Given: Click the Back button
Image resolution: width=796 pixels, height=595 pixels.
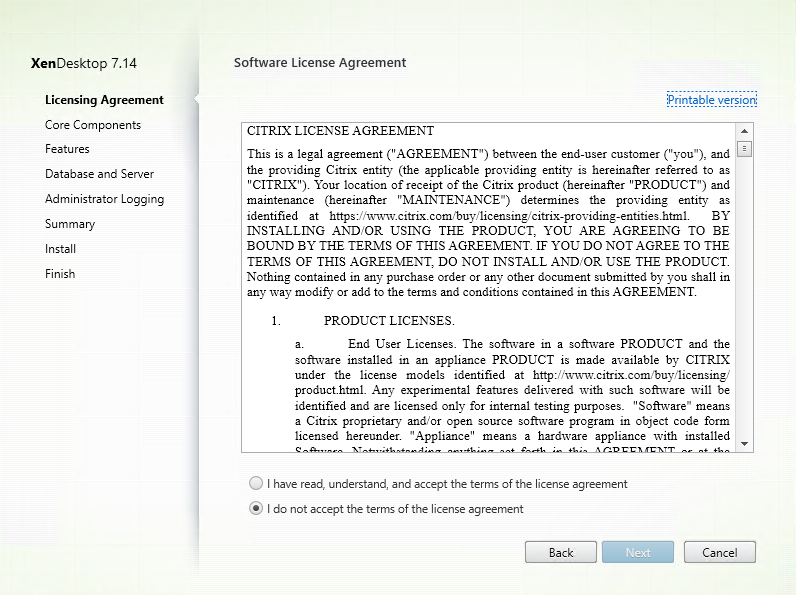Looking at the screenshot, I should [x=560, y=552].
